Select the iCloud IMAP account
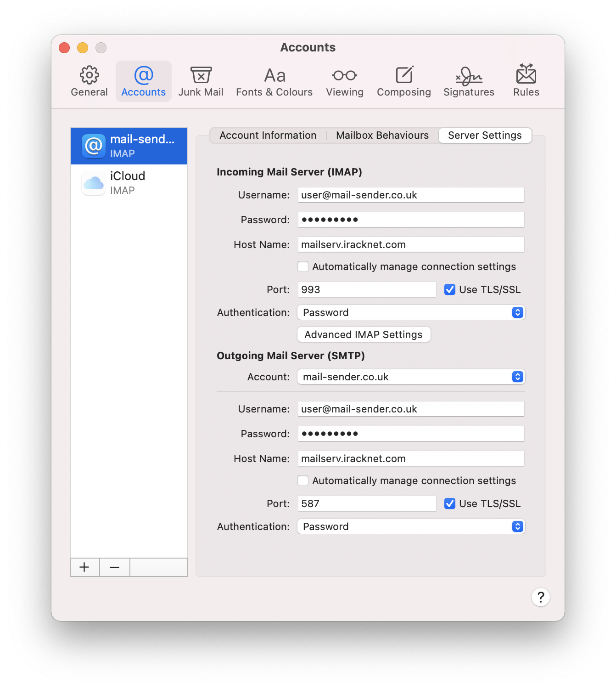Screen dimensions: 616x689 coord(129,183)
